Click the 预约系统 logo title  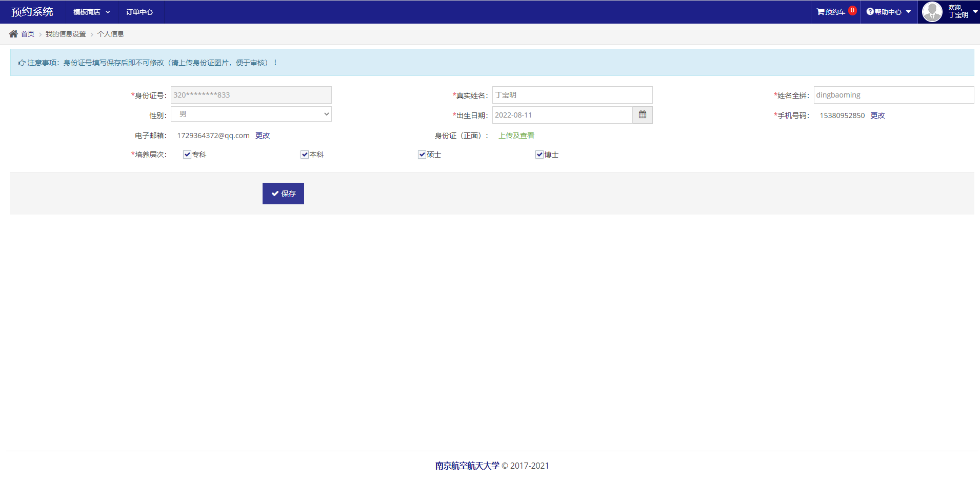tap(32, 12)
